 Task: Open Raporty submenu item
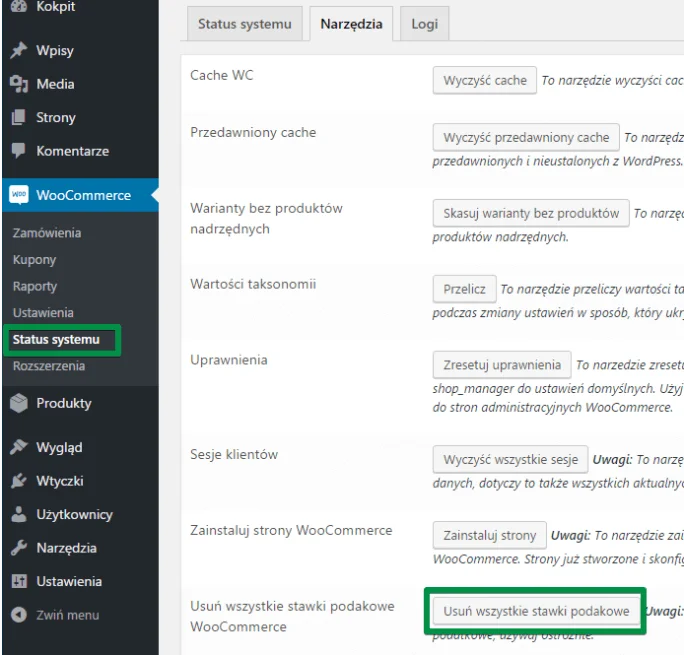(x=35, y=286)
